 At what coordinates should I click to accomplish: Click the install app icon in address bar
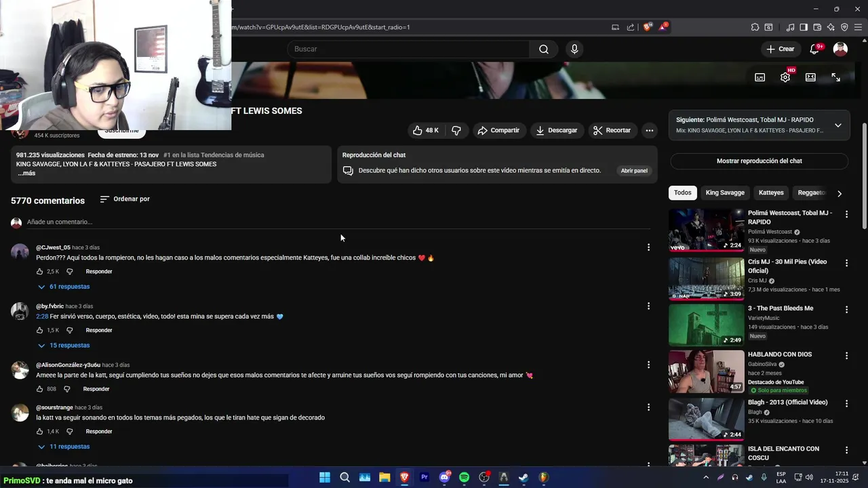coord(615,27)
